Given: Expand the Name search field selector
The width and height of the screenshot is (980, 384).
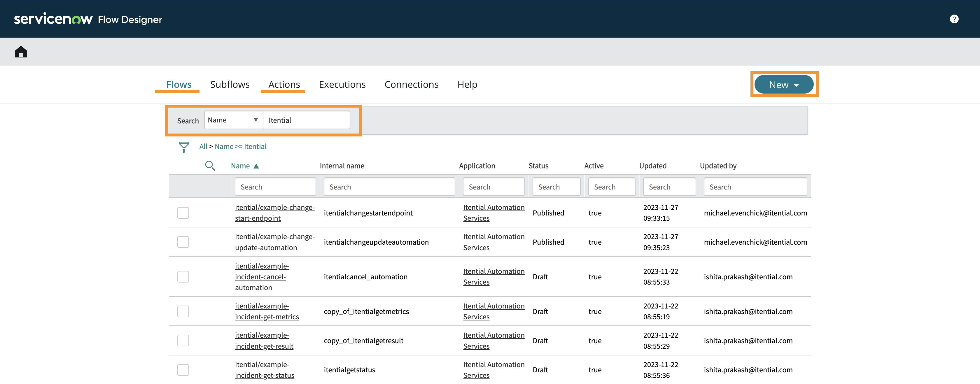Looking at the screenshot, I should (x=233, y=120).
